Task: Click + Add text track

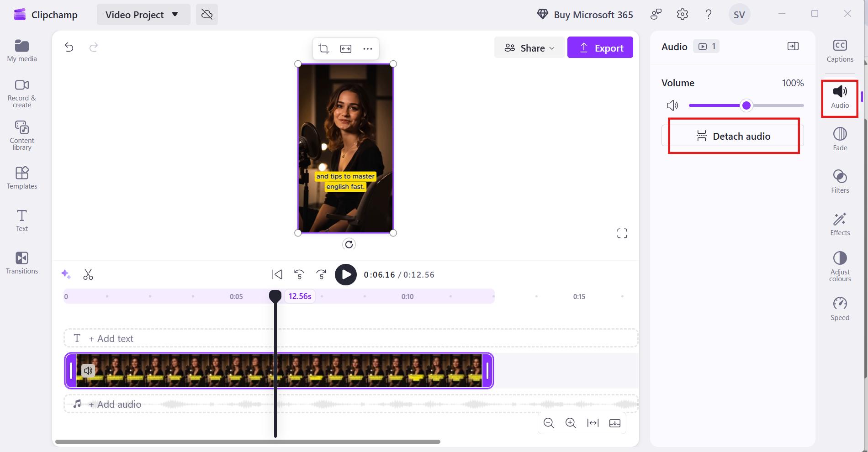Action: click(x=351, y=338)
